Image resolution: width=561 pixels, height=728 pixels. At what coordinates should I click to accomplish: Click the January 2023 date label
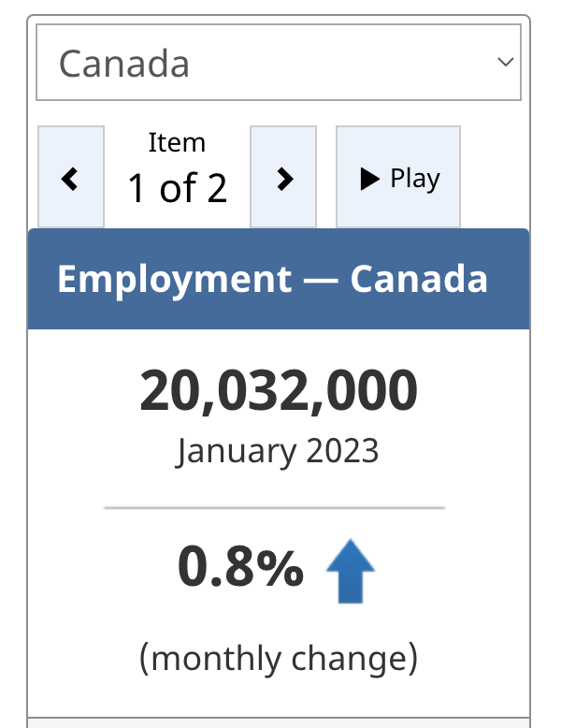pos(278,451)
